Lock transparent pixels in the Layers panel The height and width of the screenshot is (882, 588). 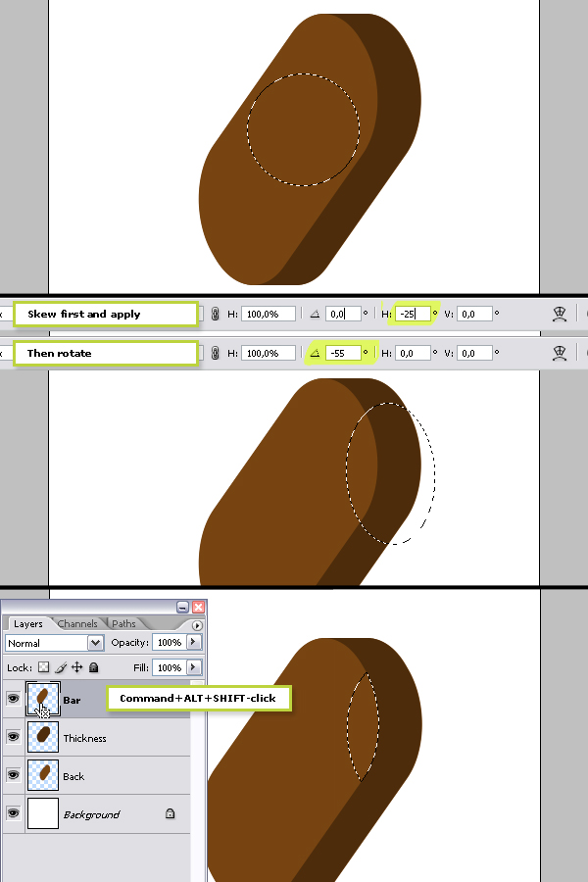point(43,667)
